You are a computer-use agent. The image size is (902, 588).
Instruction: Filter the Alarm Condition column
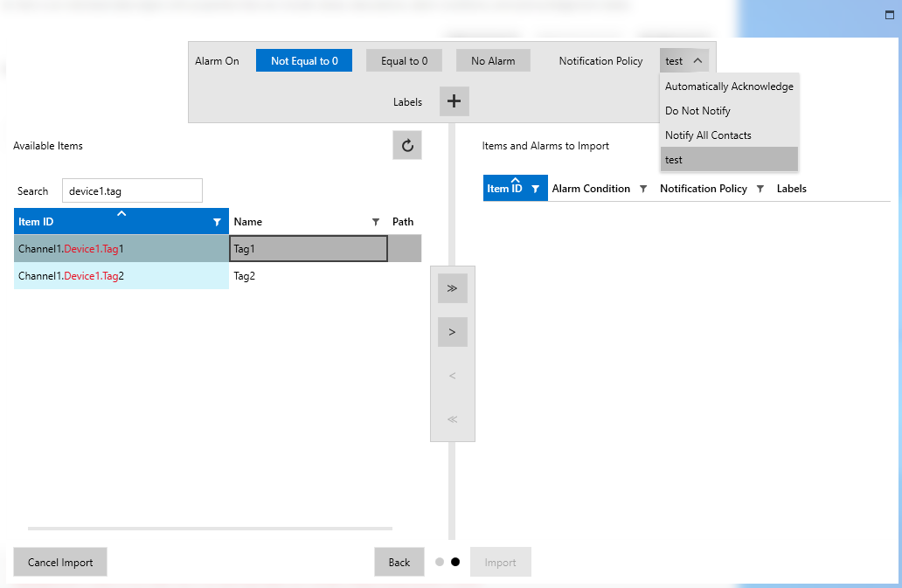point(643,189)
